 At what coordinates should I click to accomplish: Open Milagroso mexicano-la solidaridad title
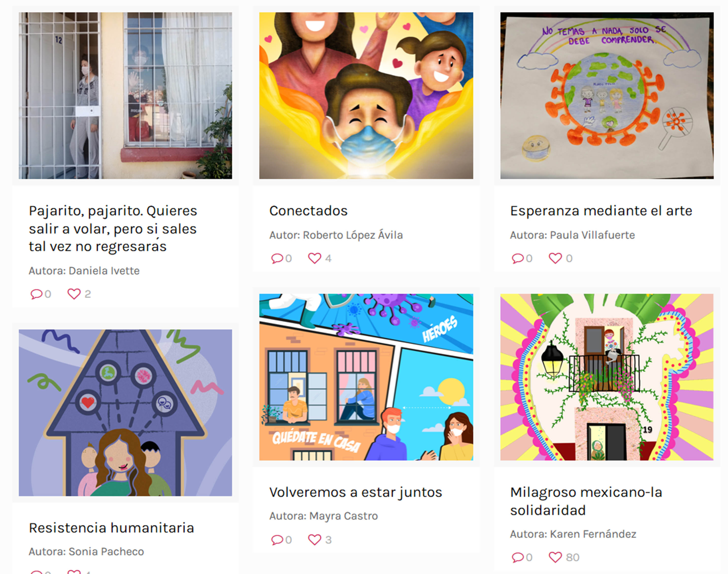[586, 501]
